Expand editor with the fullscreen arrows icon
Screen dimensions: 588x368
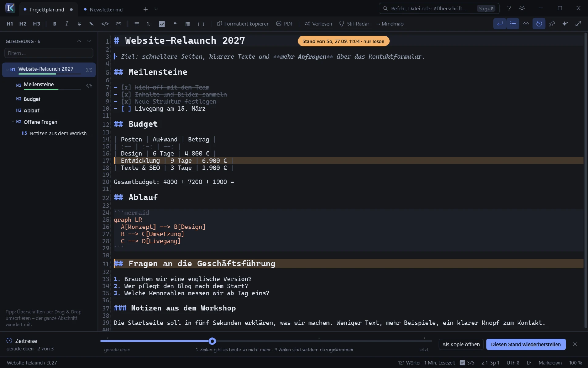pos(578,24)
